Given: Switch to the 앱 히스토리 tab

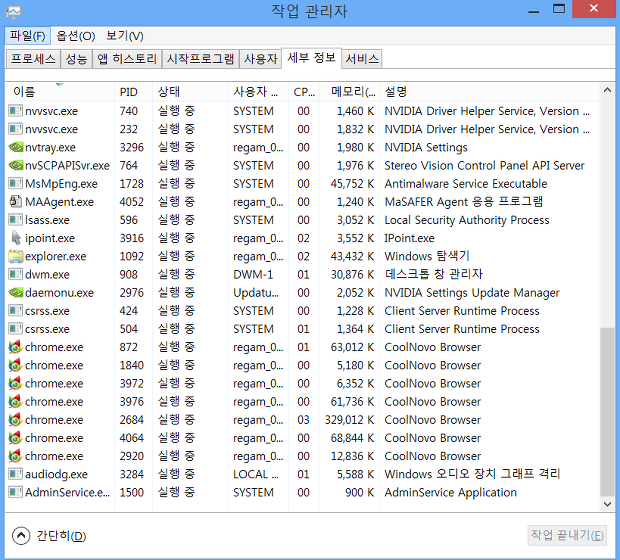Looking at the screenshot, I should (127, 59).
